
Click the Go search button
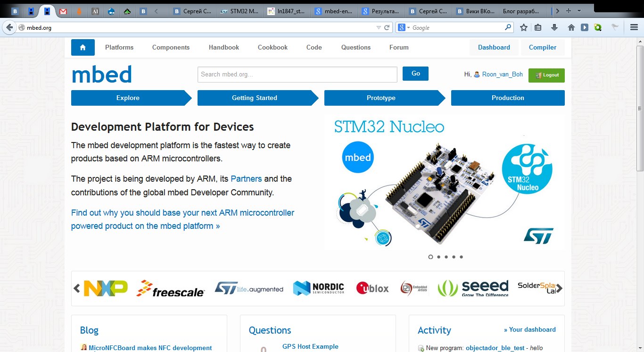click(415, 74)
